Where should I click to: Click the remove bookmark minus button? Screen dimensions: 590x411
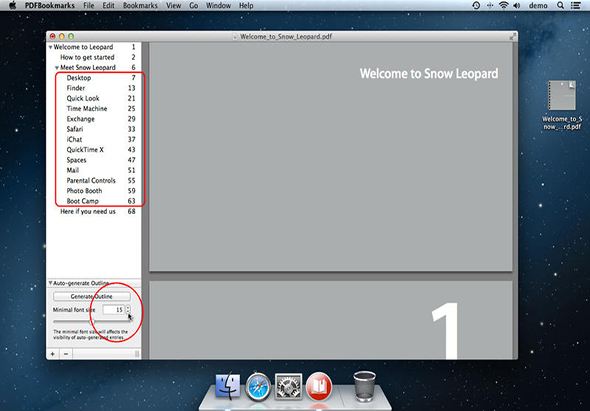(x=66, y=354)
